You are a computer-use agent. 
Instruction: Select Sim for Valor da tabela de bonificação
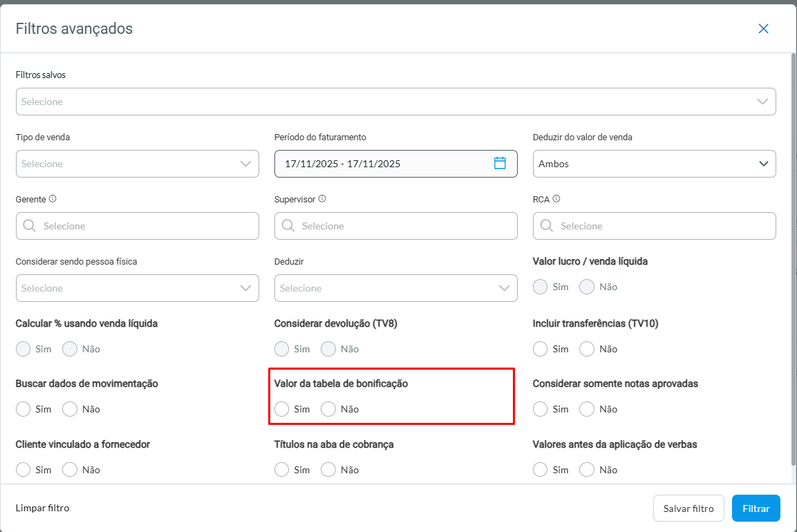pos(282,409)
